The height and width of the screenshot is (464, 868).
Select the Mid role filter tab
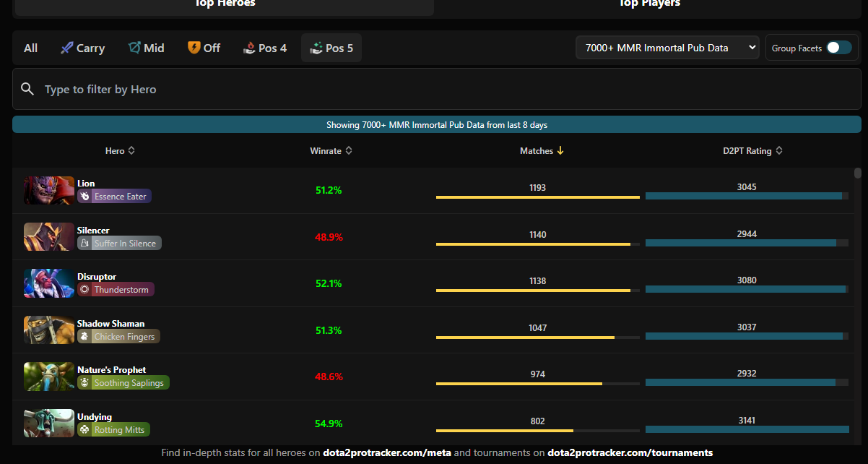(146, 48)
